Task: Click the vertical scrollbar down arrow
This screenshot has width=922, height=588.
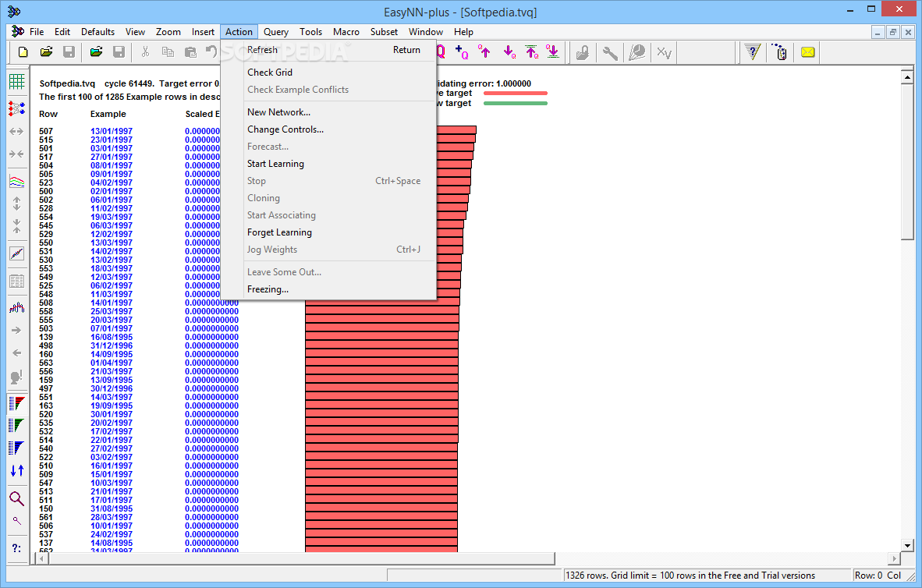Action: tap(906, 546)
